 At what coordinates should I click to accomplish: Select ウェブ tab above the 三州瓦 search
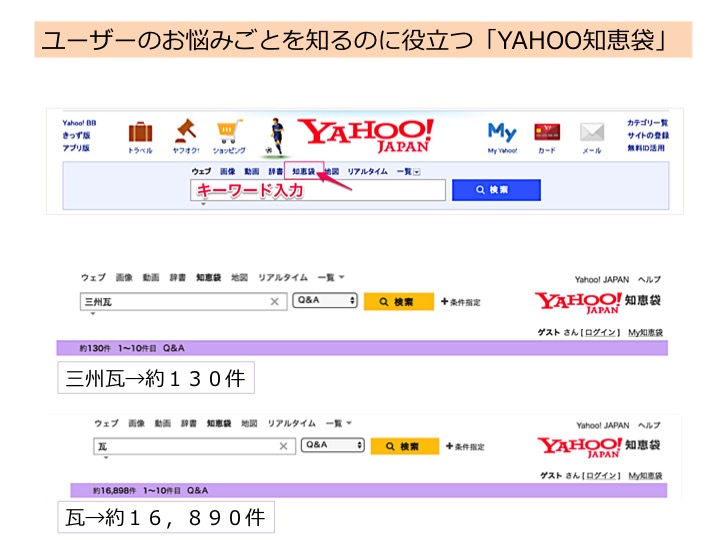point(93,277)
